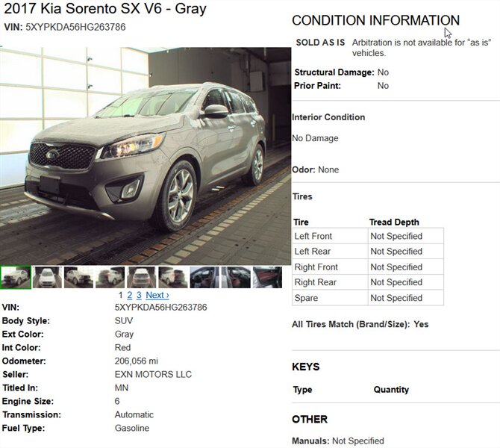The height and width of the screenshot is (448, 500).
Task: Go to photo page 3
Action: click(139, 296)
